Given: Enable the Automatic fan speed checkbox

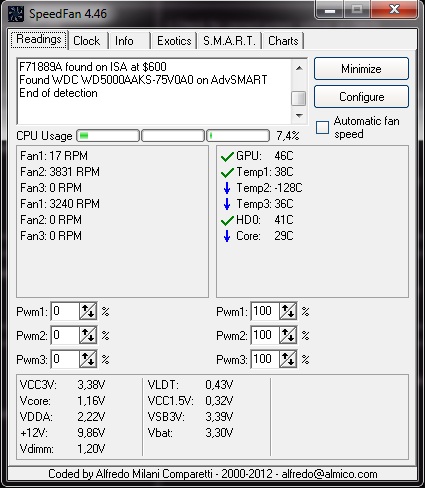Looking at the screenshot, I should click(322, 127).
